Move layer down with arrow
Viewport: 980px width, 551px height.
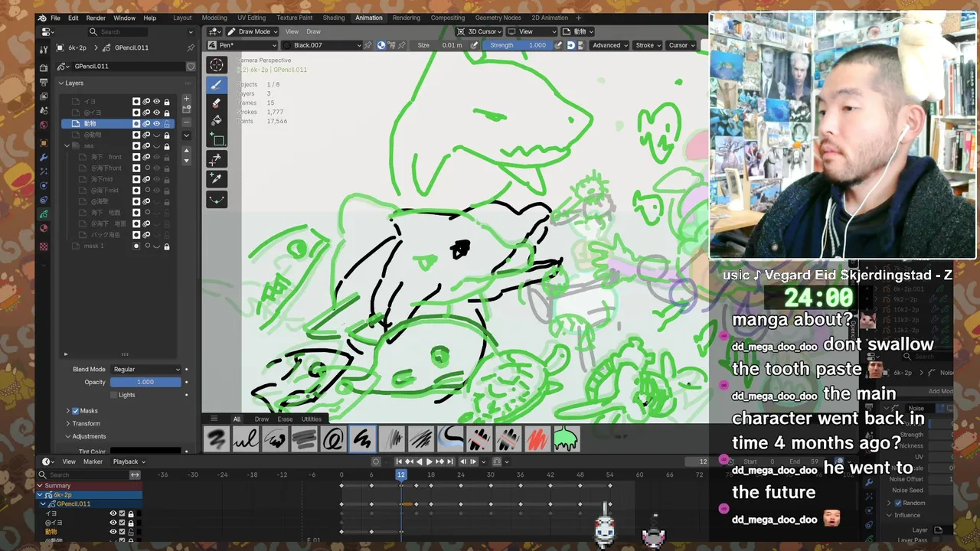pyautogui.click(x=186, y=161)
